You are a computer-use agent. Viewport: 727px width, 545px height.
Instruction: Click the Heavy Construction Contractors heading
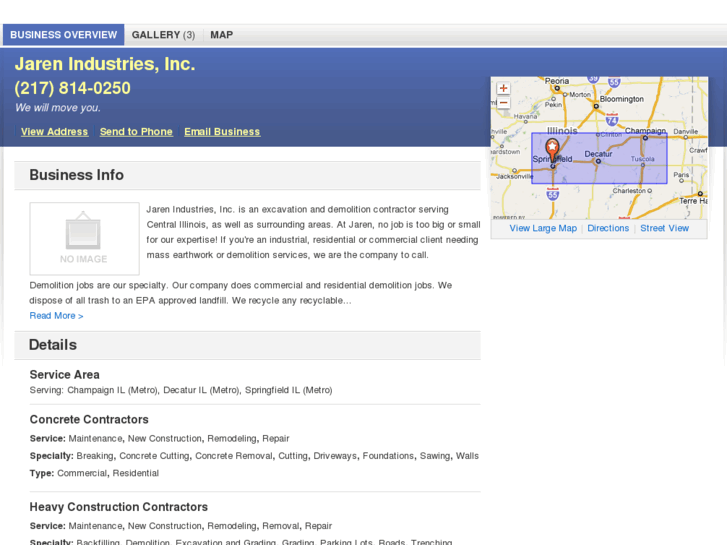[x=119, y=507]
